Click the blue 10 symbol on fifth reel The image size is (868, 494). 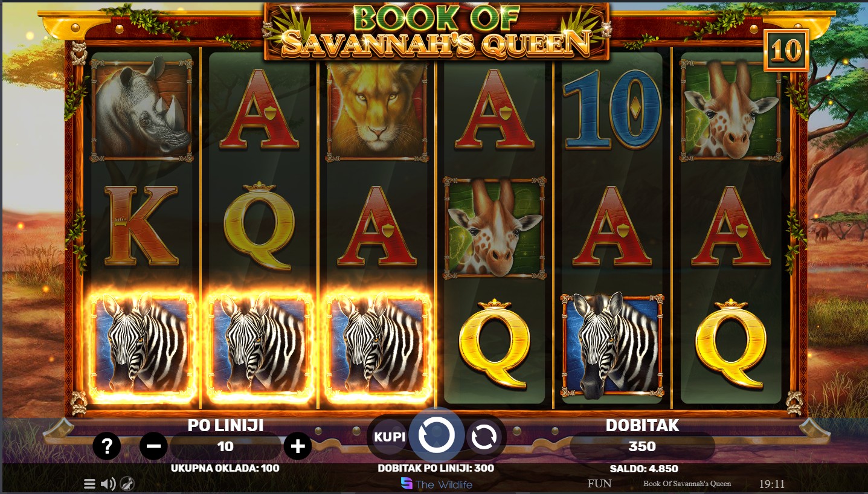click(x=612, y=109)
